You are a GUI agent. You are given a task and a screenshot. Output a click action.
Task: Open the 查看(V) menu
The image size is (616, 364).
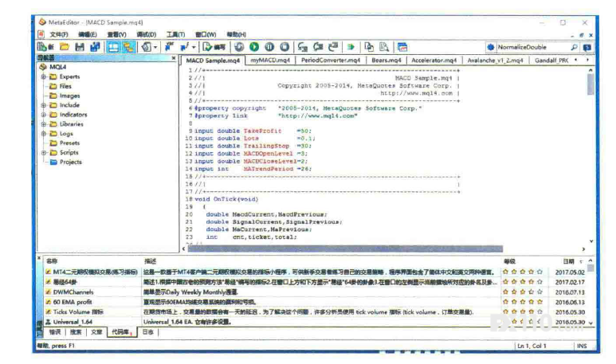[x=116, y=34]
